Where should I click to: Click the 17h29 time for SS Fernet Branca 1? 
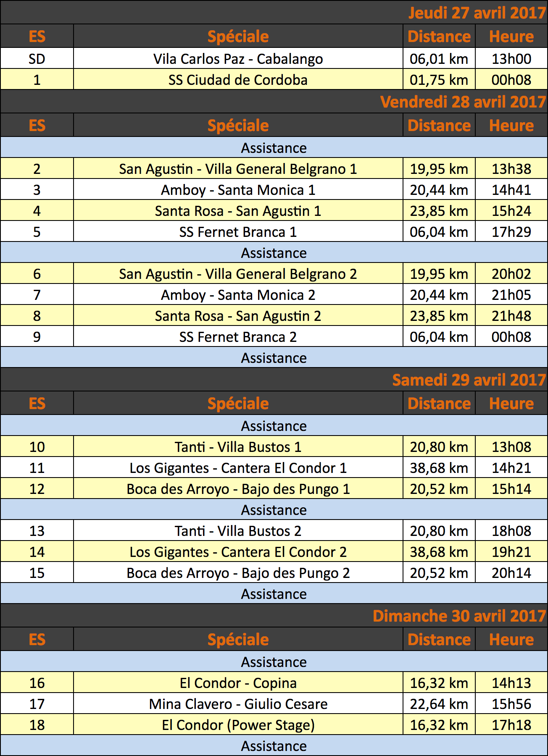pos(511,232)
